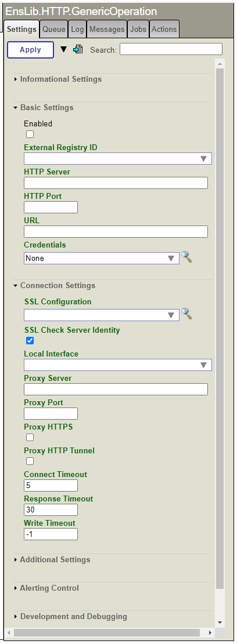
Task: Open the External Registry ID dropdown
Action: pos(118,158)
